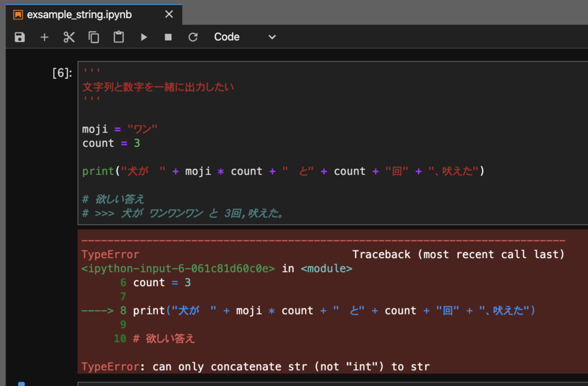Screen dimensions: 588x386
Task: Insert a new cell with the plus icon
Action: [x=44, y=37]
